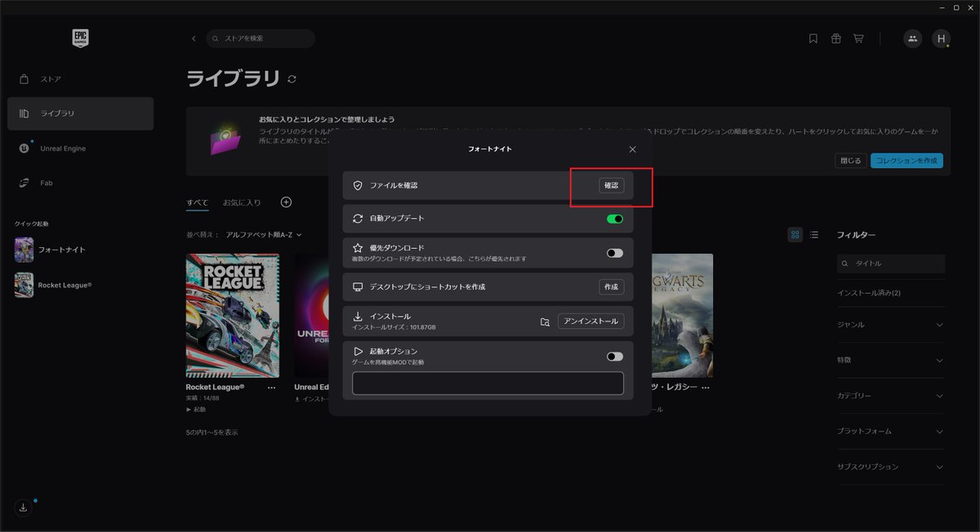Click 作成 for desktop shortcut
The height and width of the screenshot is (532, 980).
(x=612, y=287)
